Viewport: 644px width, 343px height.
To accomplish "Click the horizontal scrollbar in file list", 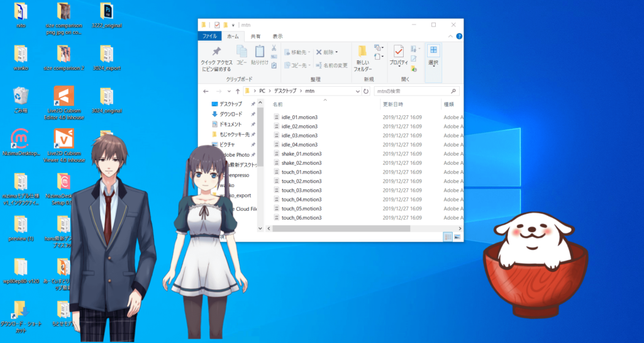I will pyautogui.click(x=340, y=228).
